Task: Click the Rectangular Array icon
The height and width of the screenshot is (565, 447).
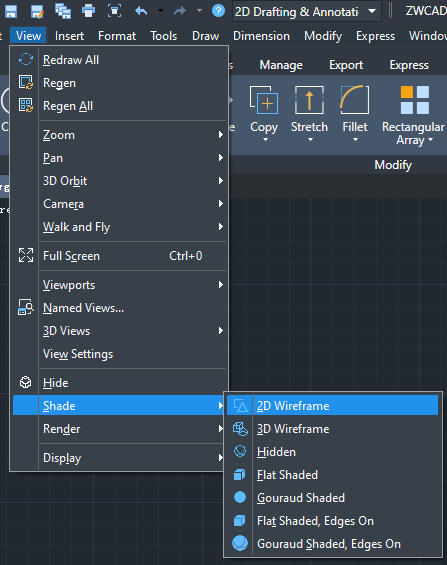Action: point(415,100)
